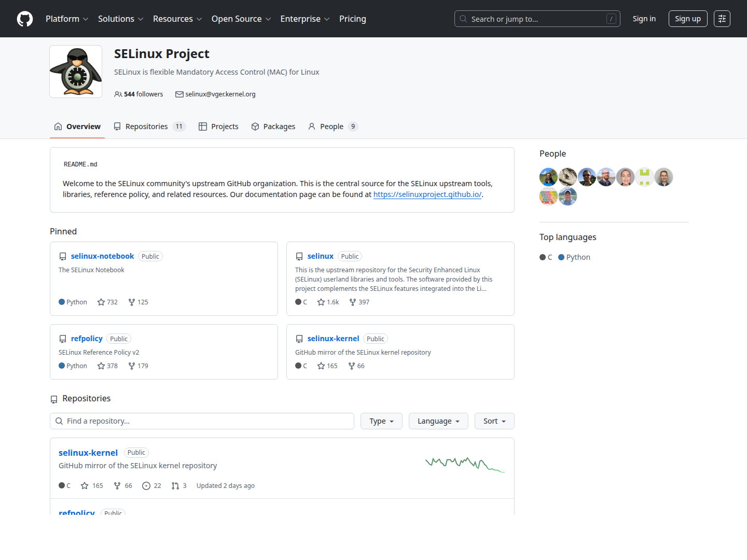Click the Python language dot in Top languages

point(561,257)
